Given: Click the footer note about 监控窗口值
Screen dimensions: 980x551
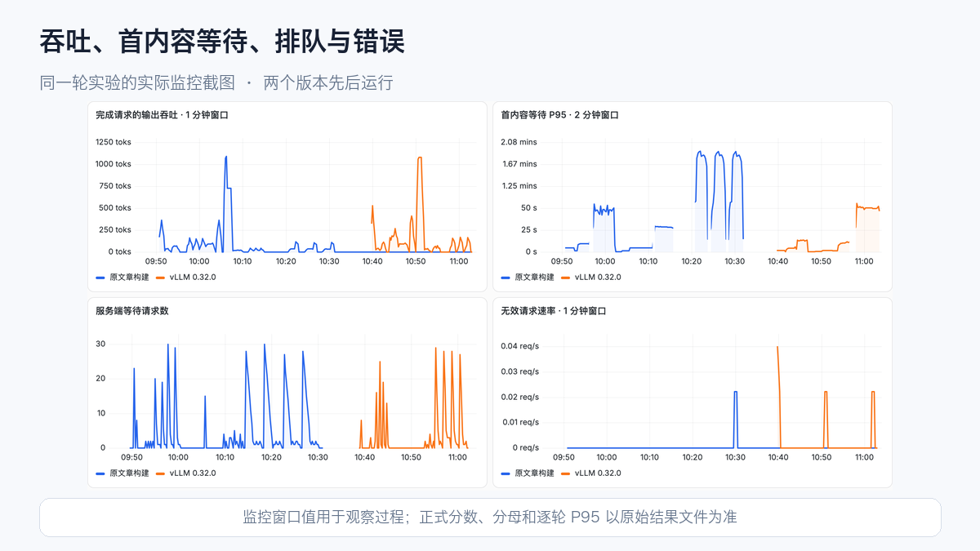Looking at the screenshot, I should pos(490,517).
